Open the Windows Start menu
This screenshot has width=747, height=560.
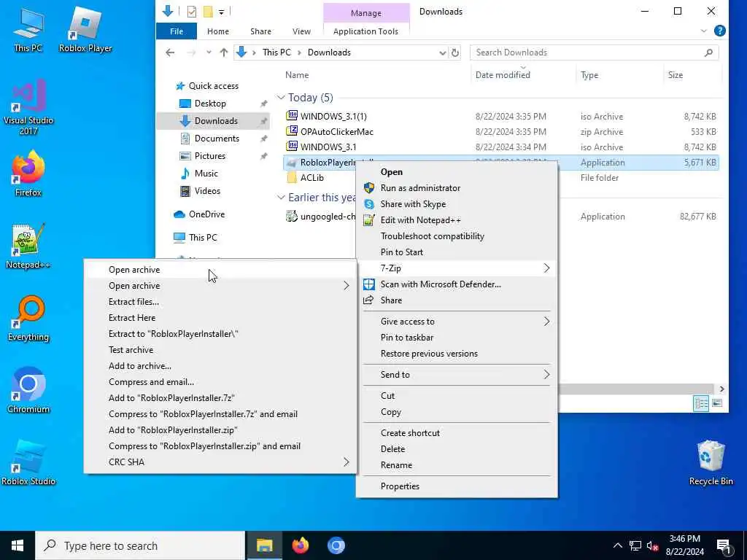[18, 545]
